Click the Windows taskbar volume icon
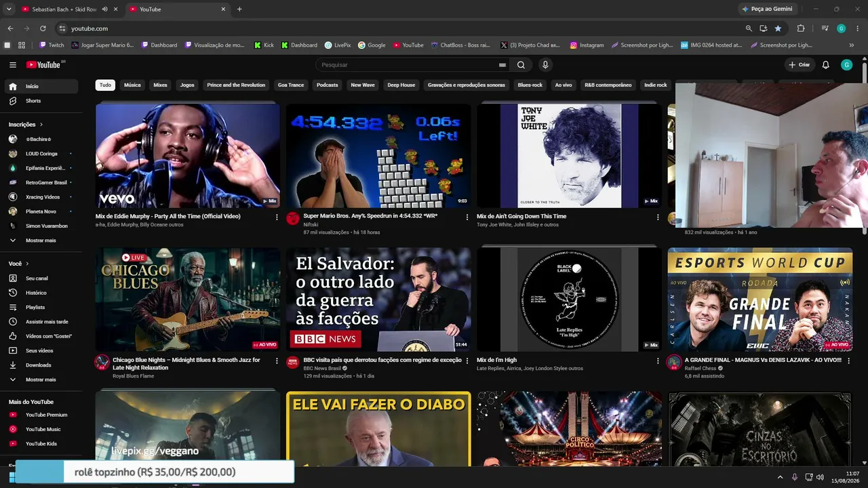Image resolution: width=868 pixels, height=488 pixels. 820,477
